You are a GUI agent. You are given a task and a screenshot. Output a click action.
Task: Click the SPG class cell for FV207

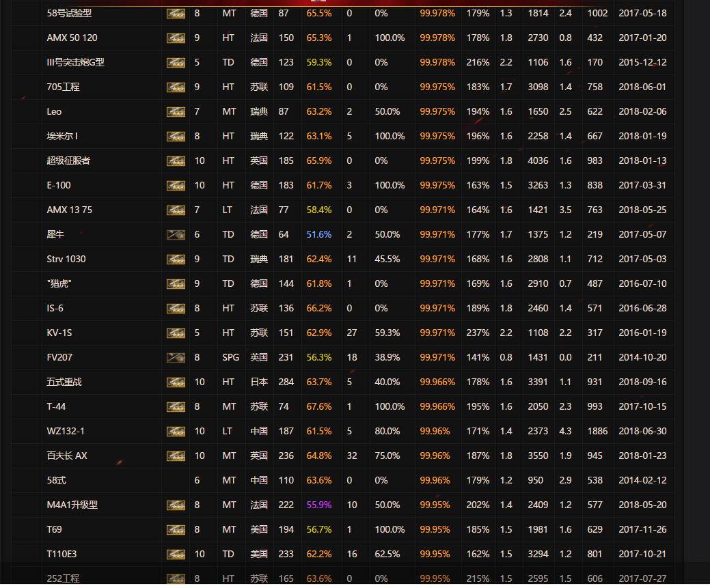[230, 357]
